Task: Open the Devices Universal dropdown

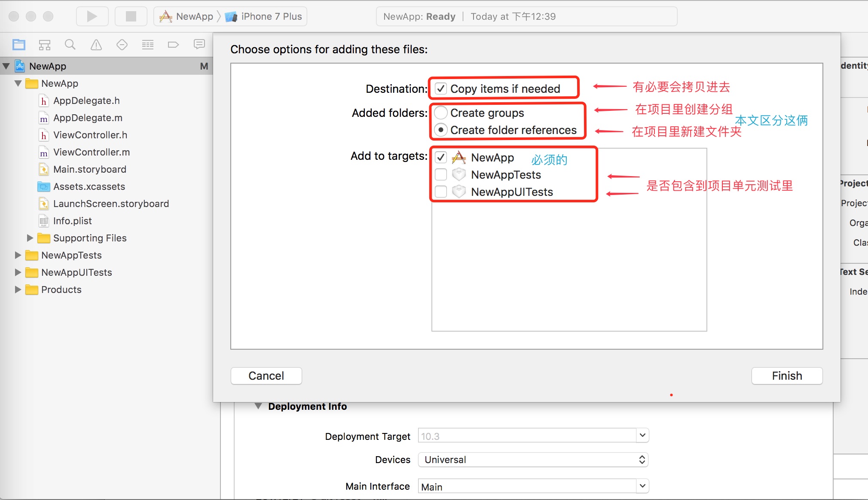Action: [x=533, y=460]
